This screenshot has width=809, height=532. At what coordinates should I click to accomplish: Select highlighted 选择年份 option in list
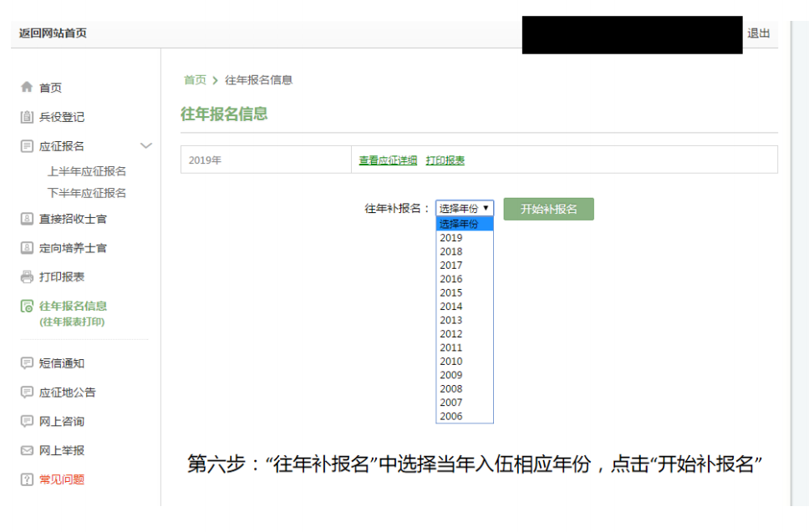click(465, 224)
